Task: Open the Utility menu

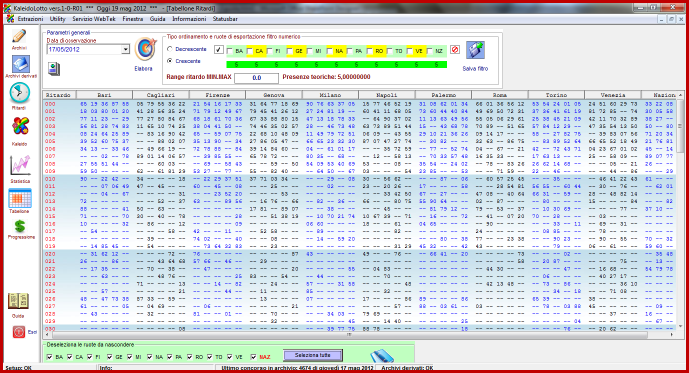Action: point(58,19)
